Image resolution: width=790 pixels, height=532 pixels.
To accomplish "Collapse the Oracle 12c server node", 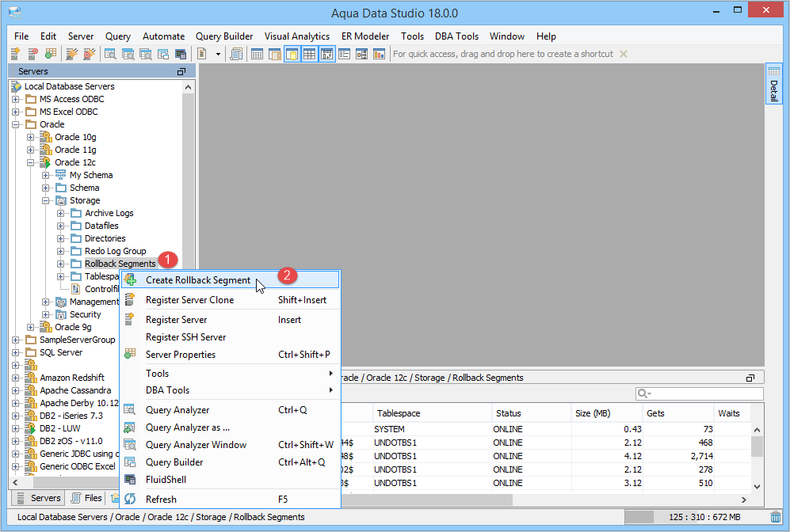I will [31, 162].
